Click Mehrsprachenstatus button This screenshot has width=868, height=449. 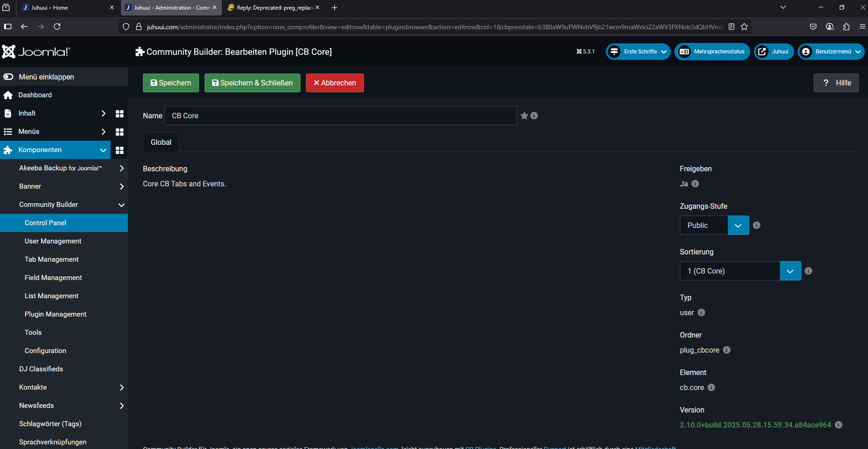(712, 52)
